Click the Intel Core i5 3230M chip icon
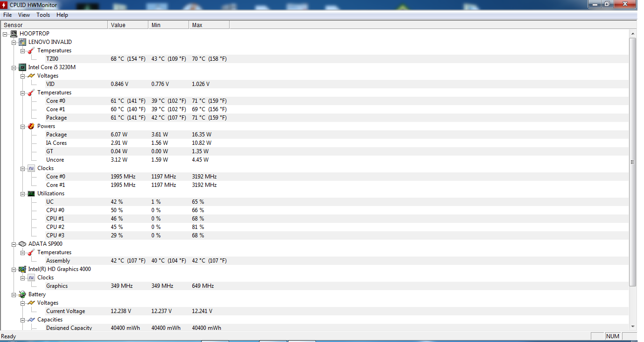644x342 pixels. click(x=22, y=67)
